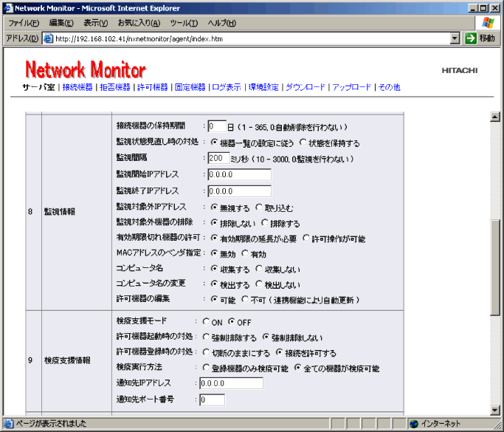This screenshot has width=504, height=432.
Task: Select 排除しない radio button
Action: (214, 222)
